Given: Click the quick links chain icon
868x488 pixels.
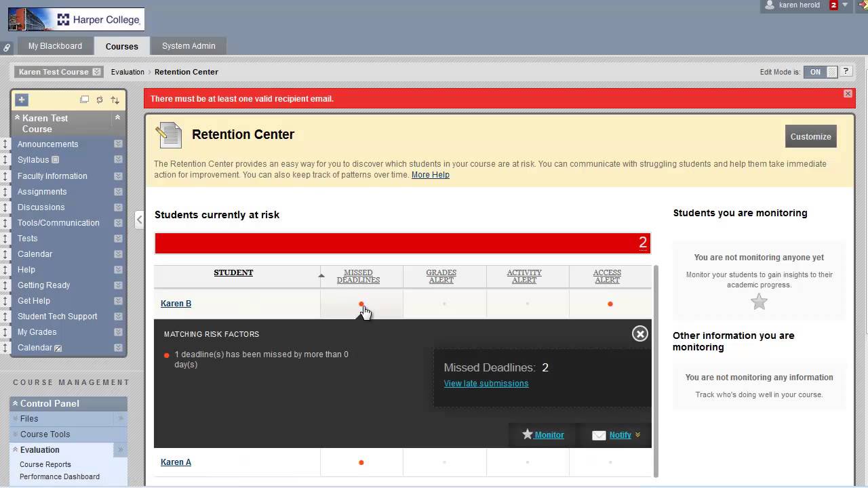Looking at the screenshot, I should pos(7,48).
